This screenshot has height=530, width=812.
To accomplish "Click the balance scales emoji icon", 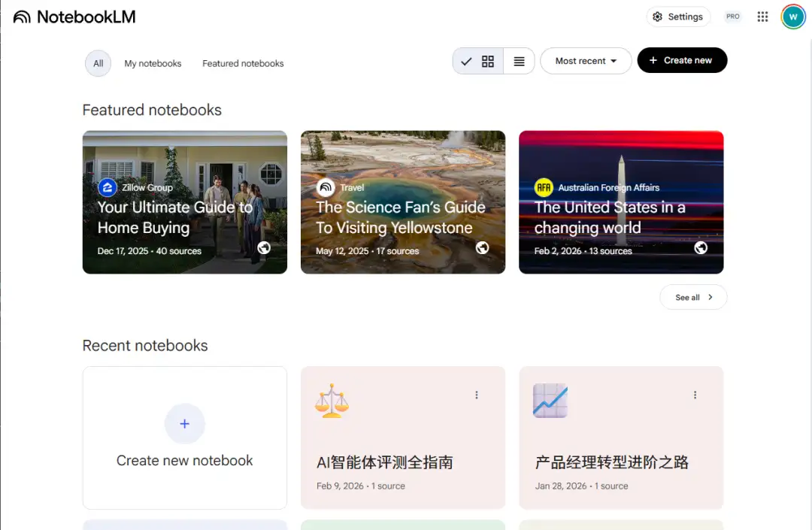I will [332, 401].
